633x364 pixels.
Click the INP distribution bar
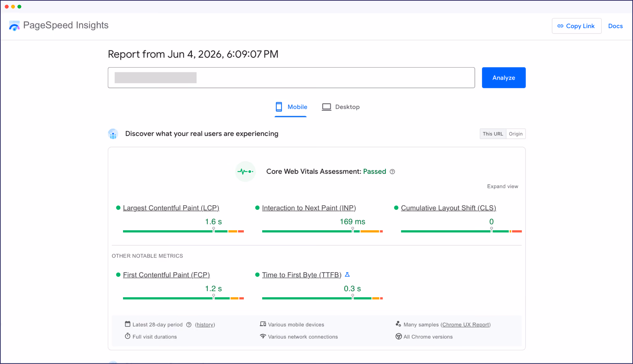coord(322,231)
